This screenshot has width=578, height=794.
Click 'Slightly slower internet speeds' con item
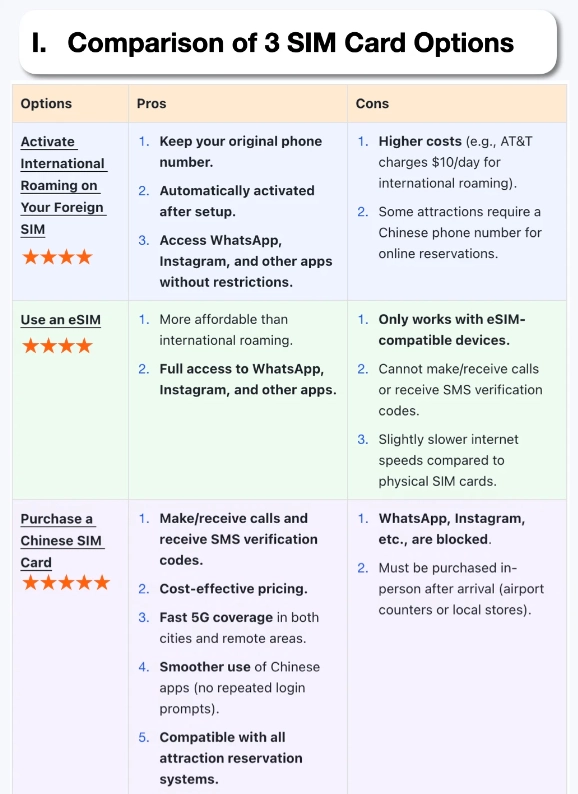(x=448, y=460)
